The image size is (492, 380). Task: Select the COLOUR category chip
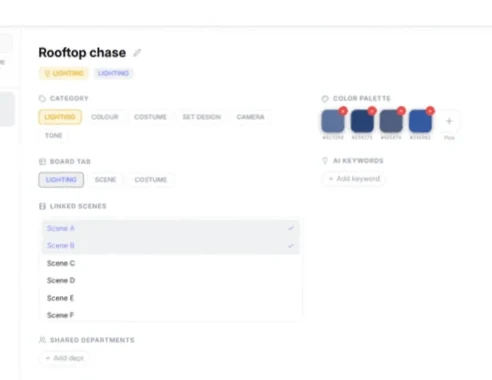pyautogui.click(x=105, y=117)
